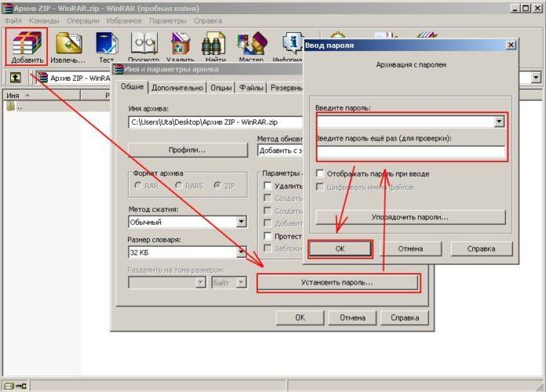Click the Тест (Test) toolbar icon
Screen dimensions: 546x392
pos(107,47)
